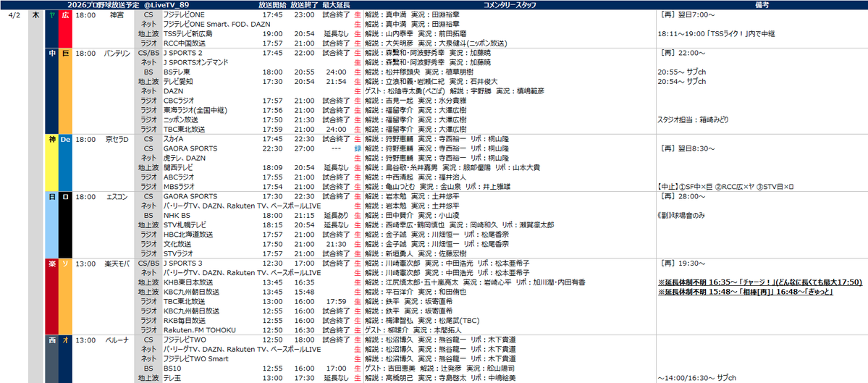868x383 pixels.
Task: Select the "虎テレ、DAZN" cell
Action: [185, 158]
